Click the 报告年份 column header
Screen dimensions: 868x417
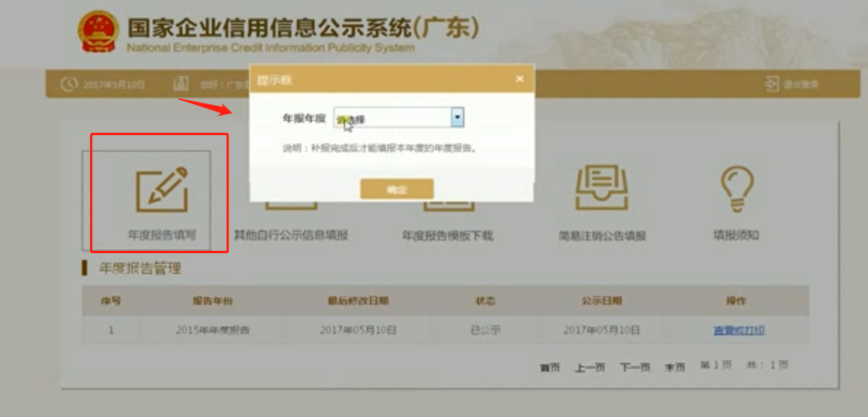213,301
